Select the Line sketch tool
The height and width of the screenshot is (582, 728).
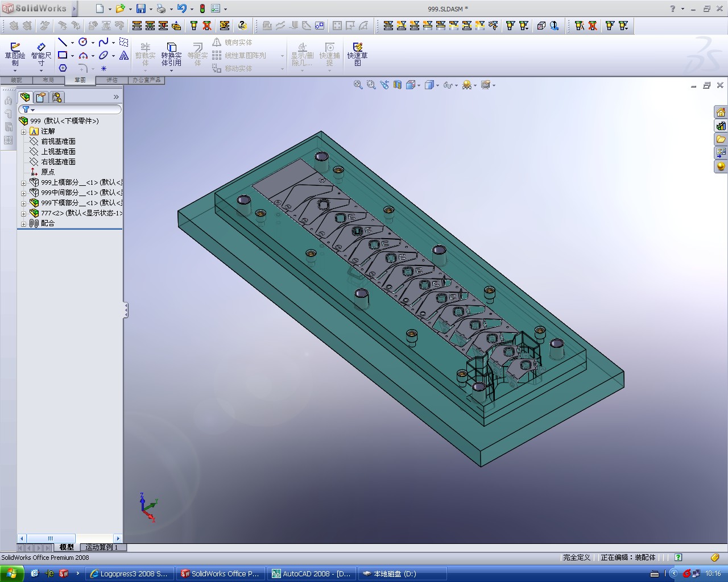(63, 43)
